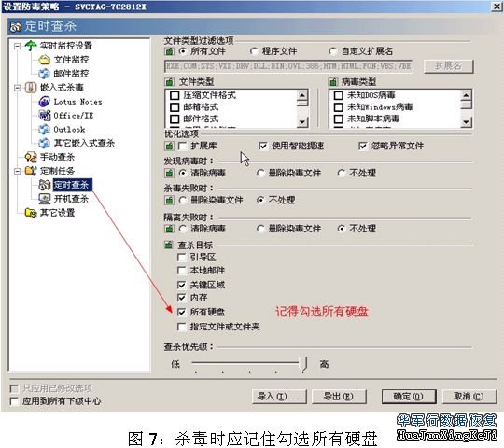This screenshot has height=448, width=504.
Task: Click the 手动查杀 icon
Action: click(x=31, y=157)
